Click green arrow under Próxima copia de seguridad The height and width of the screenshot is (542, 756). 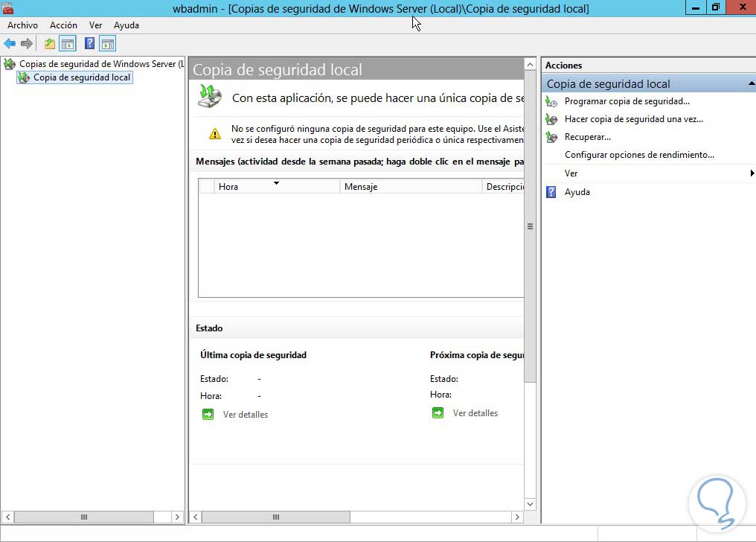[438, 412]
